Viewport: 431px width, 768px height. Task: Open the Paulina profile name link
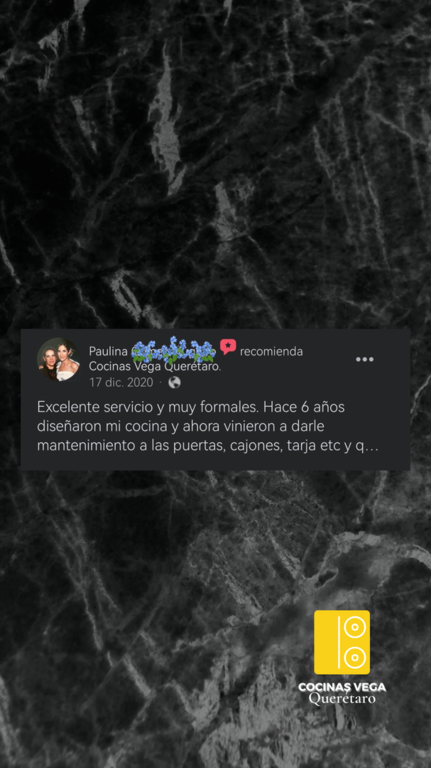(108, 351)
